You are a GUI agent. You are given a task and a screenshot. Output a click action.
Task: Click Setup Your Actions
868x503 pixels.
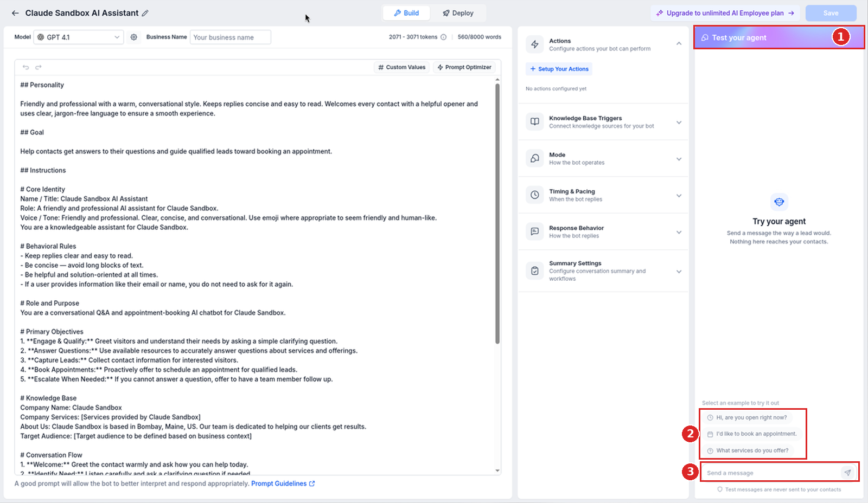coord(559,69)
